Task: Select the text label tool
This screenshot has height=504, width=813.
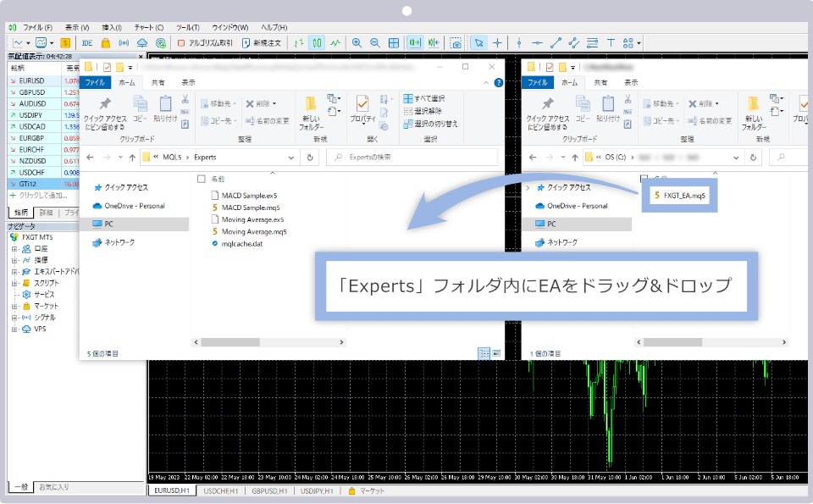Action: coord(611,43)
